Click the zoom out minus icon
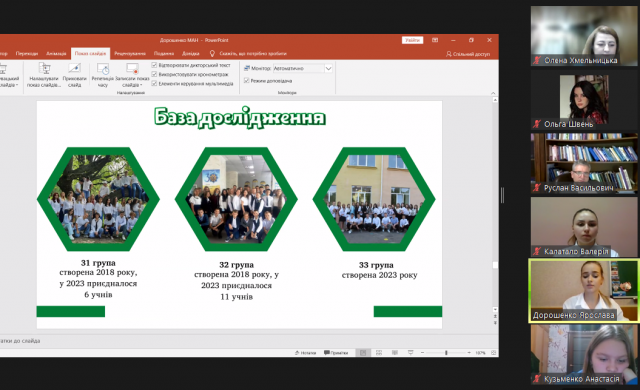The image size is (640, 390). coord(422,352)
